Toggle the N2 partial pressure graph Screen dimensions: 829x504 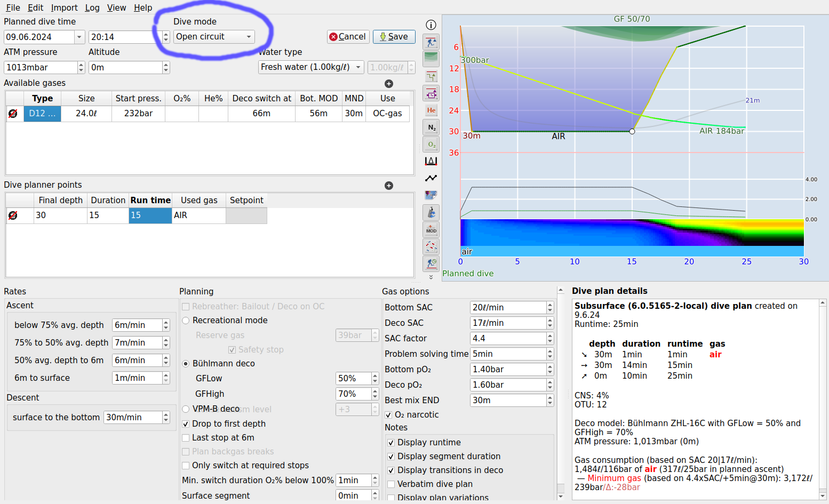[431, 127]
